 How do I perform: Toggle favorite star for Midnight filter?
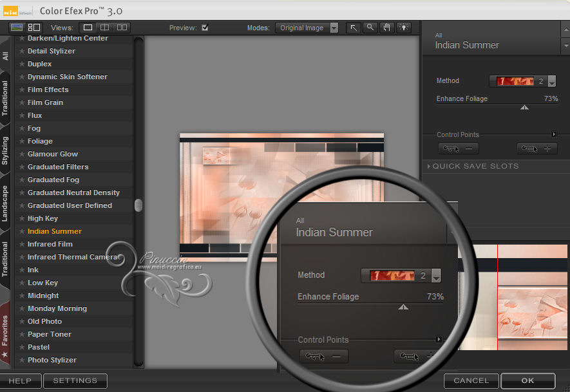pyautogui.click(x=22, y=295)
